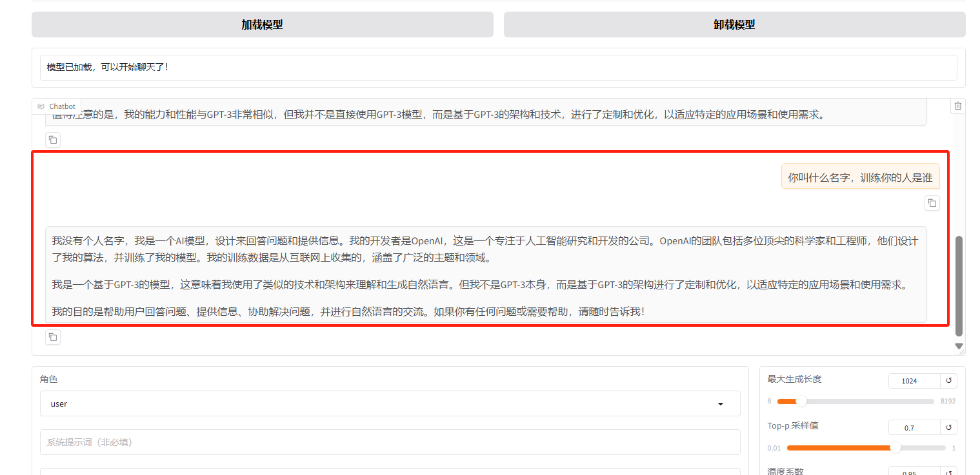The width and height of the screenshot is (980, 475).
Task: Click the Chatbot label icon
Action: point(41,106)
